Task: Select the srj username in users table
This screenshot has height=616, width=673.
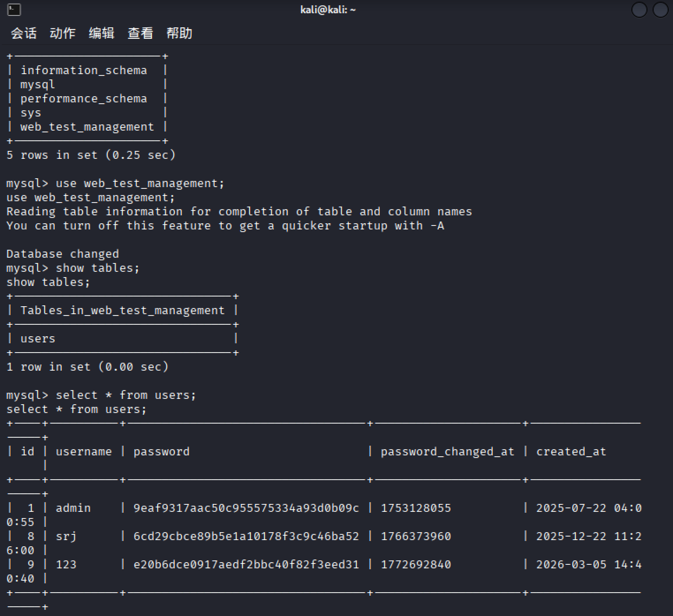Action: point(66,536)
